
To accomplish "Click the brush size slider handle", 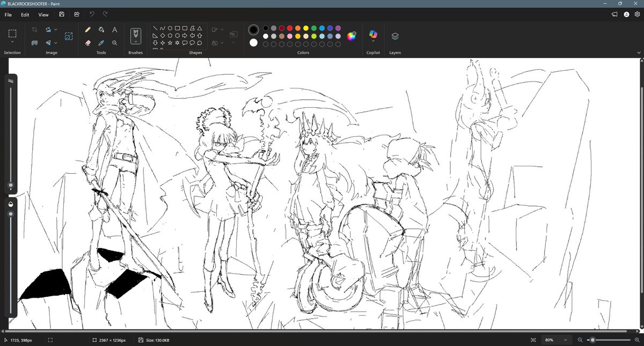I will (11, 185).
